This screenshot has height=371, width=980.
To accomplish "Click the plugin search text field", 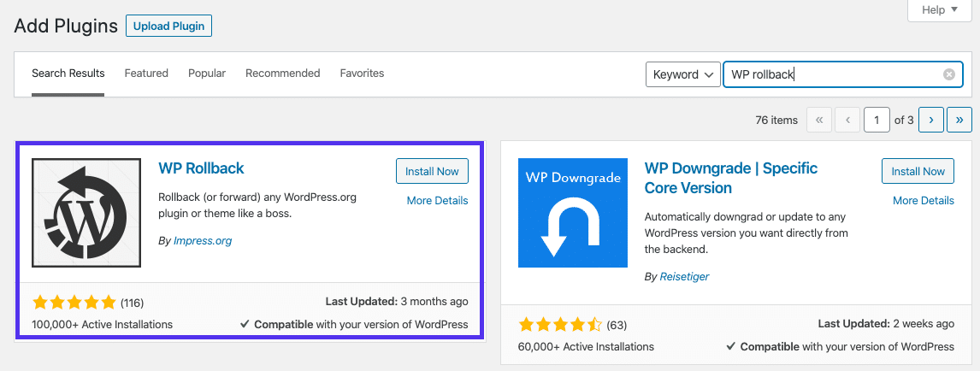I will point(829,74).
